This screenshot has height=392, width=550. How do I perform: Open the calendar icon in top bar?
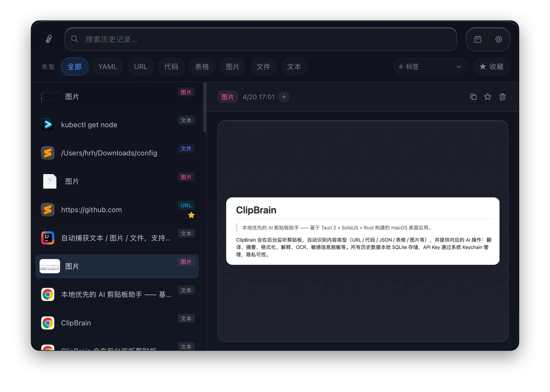point(478,39)
